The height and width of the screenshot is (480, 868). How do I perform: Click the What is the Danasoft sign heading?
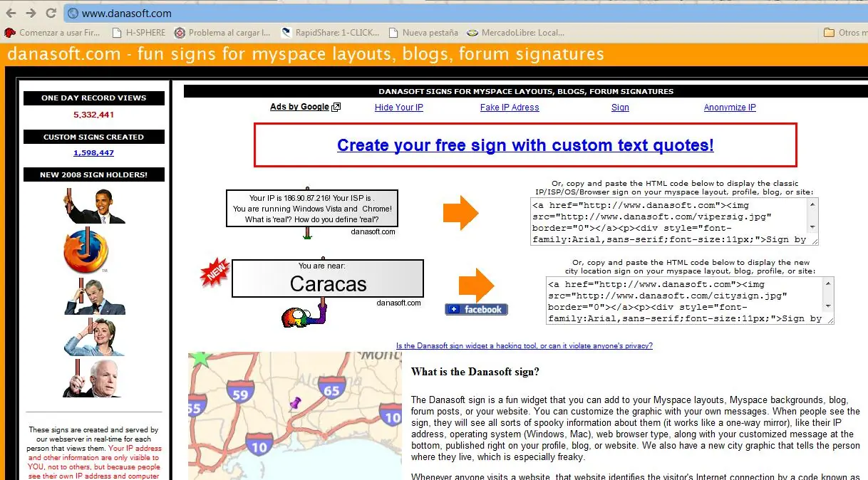(475, 372)
